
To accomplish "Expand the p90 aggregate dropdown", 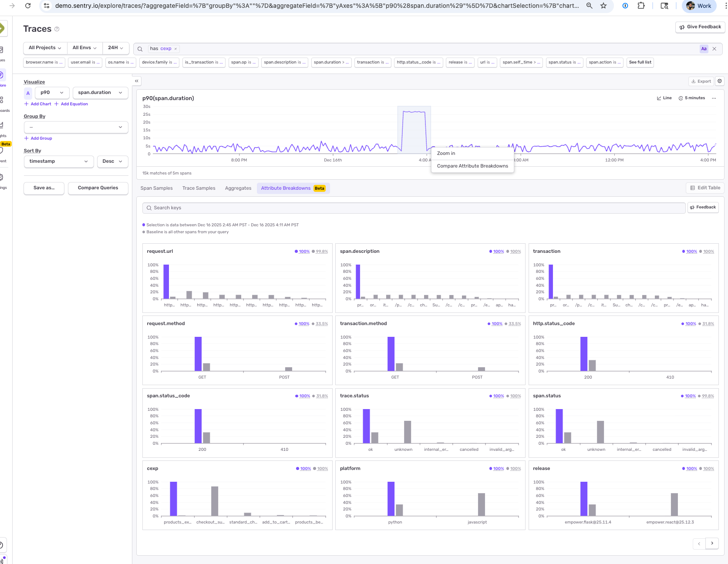I will 52,93.
